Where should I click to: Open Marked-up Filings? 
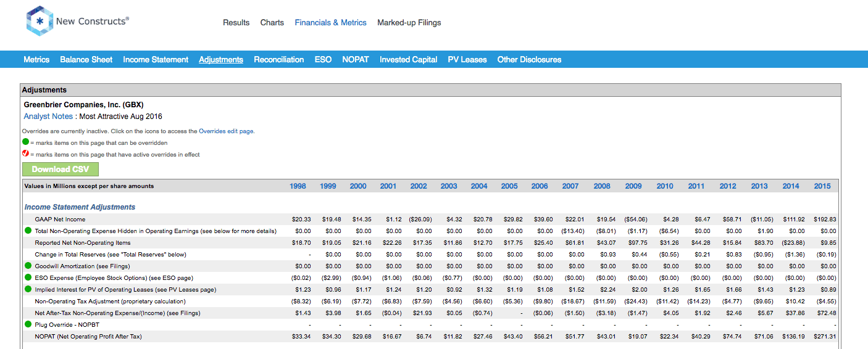tap(409, 23)
